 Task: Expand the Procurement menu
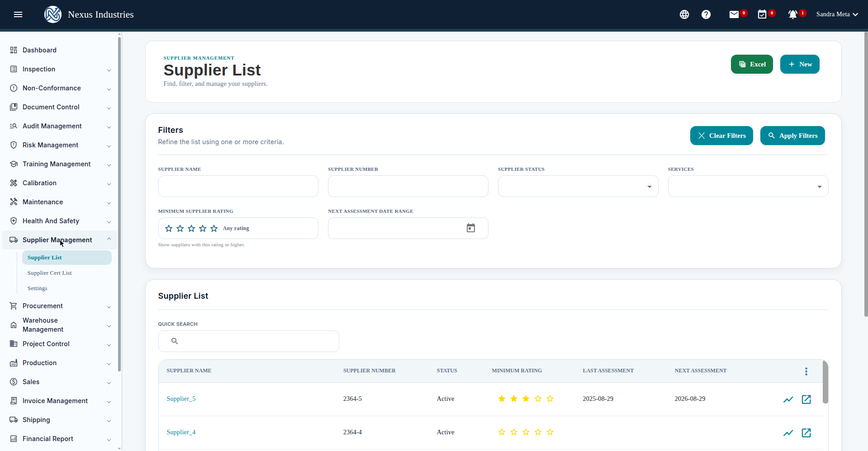point(59,306)
